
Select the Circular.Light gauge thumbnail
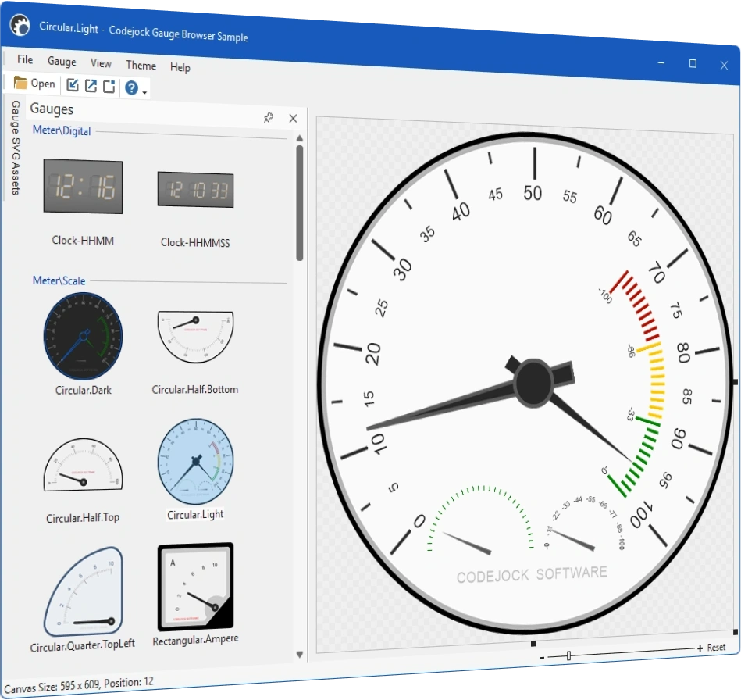coord(195,461)
